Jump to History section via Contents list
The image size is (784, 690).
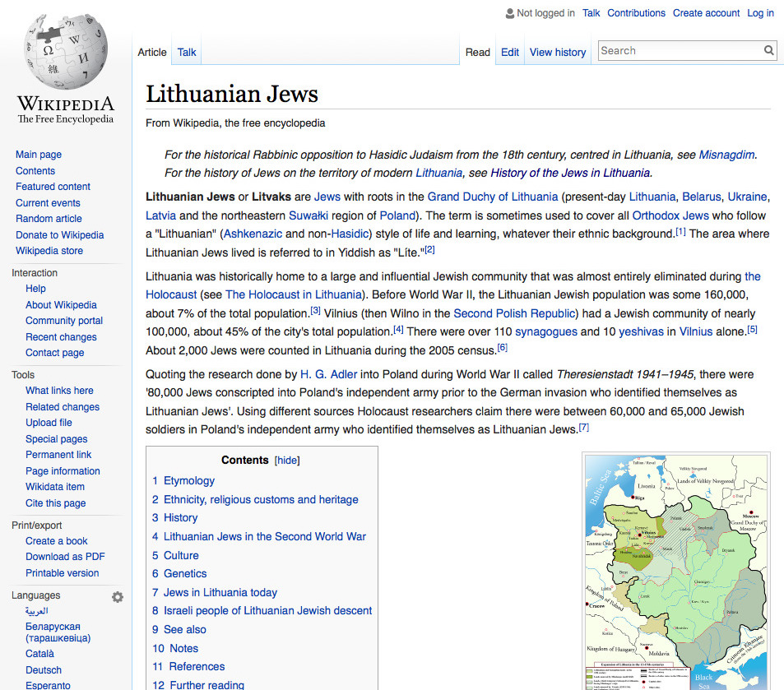pyautogui.click(x=180, y=518)
